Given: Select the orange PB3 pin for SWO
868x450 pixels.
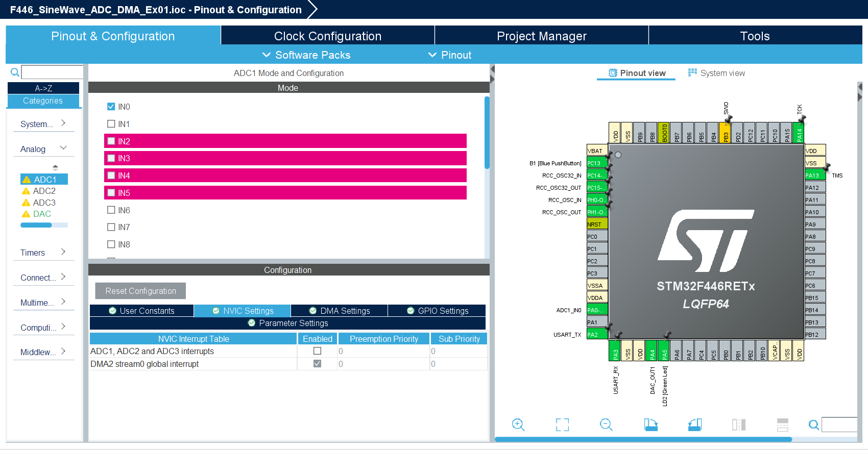Looking at the screenshot, I should point(726,132).
